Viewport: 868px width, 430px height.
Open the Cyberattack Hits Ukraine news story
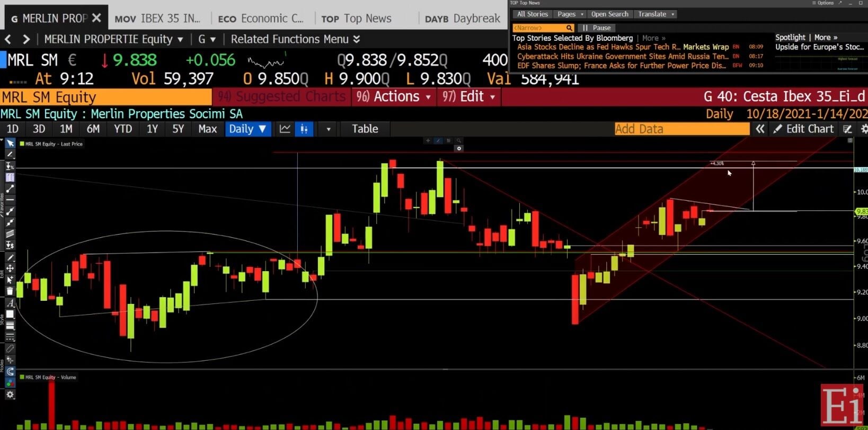tap(623, 56)
